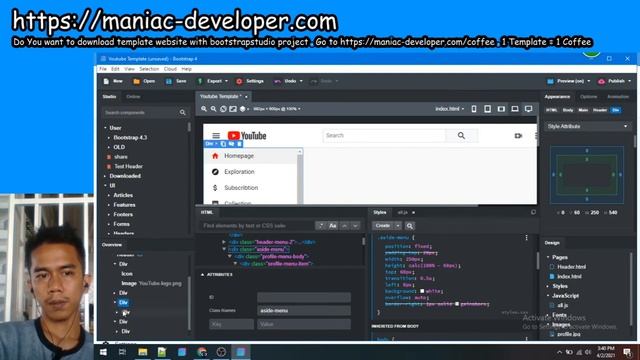This screenshot has height=360, width=640.
Task: Click the search magnifier button in YouTube preview
Action: click(x=461, y=136)
